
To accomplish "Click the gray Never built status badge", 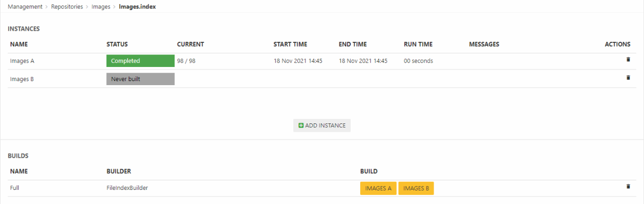I will click(140, 79).
